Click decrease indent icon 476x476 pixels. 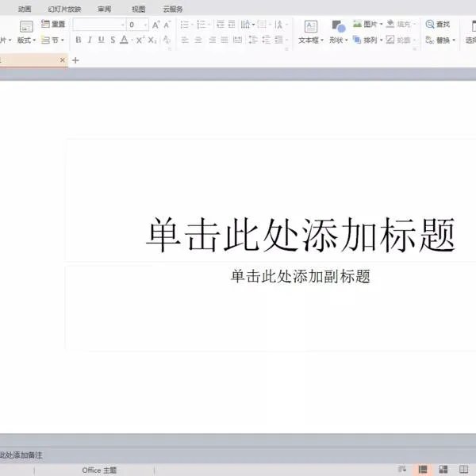[221, 25]
